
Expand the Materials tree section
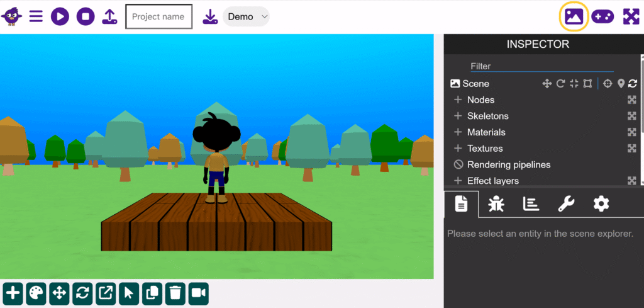458,132
